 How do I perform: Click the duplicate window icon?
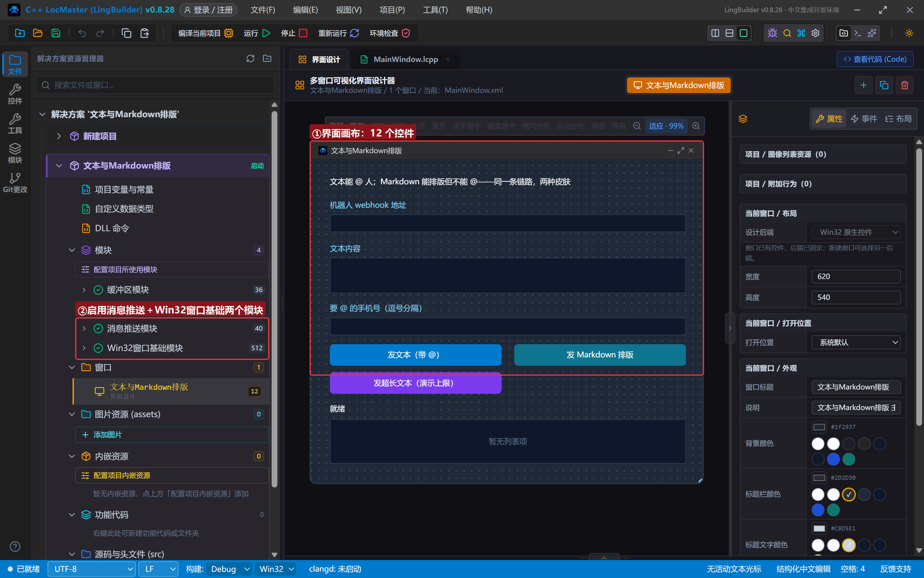[x=884, y=85]
